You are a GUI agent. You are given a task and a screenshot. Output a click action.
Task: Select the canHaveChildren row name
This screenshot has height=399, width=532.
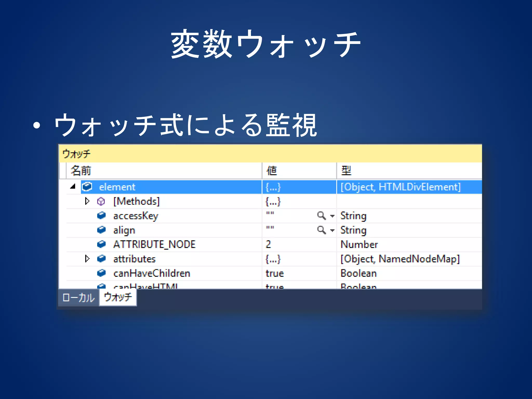[x=152, y=273]
